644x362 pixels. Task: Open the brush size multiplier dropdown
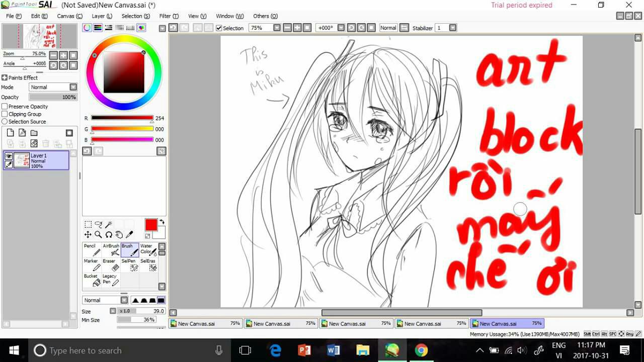click(x=113, y=311)
